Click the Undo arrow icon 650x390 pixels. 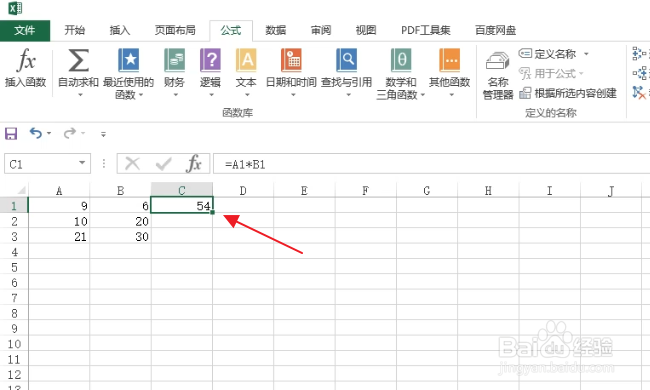click(x=36, y=133)
